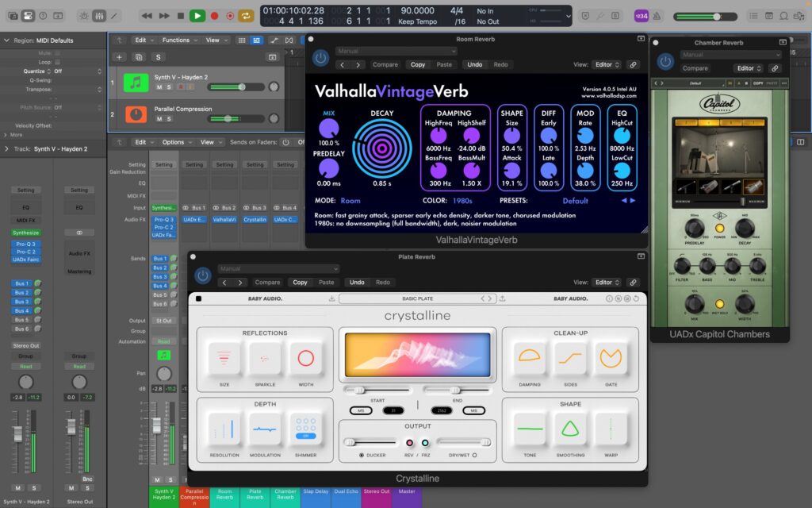Open the Functions dropdown in tracks header
This screenshot has height=508, width=812.
pos(175,40)
